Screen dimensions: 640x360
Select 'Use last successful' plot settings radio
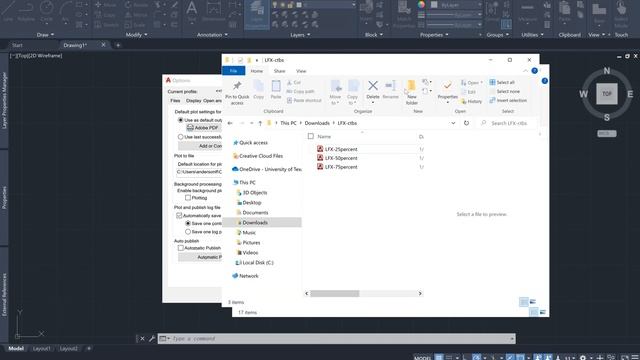(x=180, y=137)
